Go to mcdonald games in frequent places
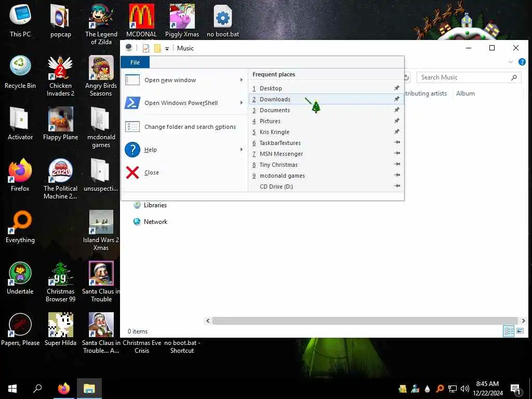Viewport: 532px width, 399px height. [x=326, y=176]
